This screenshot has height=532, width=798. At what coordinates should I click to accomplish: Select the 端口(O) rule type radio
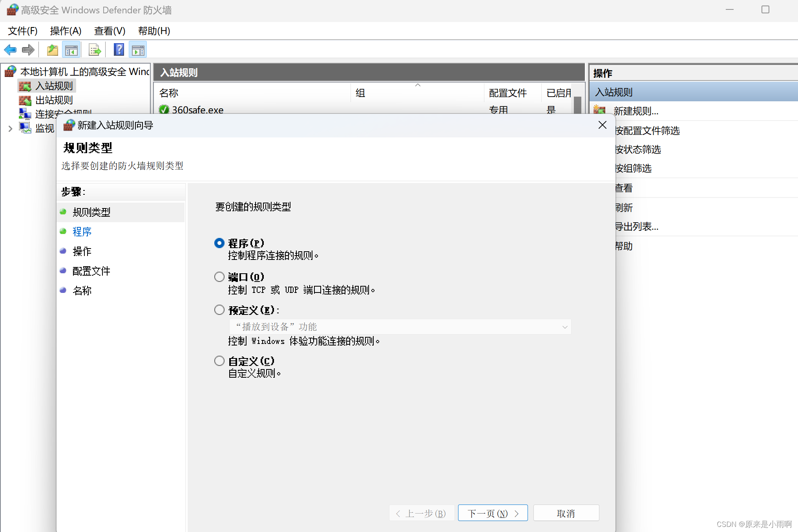(x=219, y=276)
